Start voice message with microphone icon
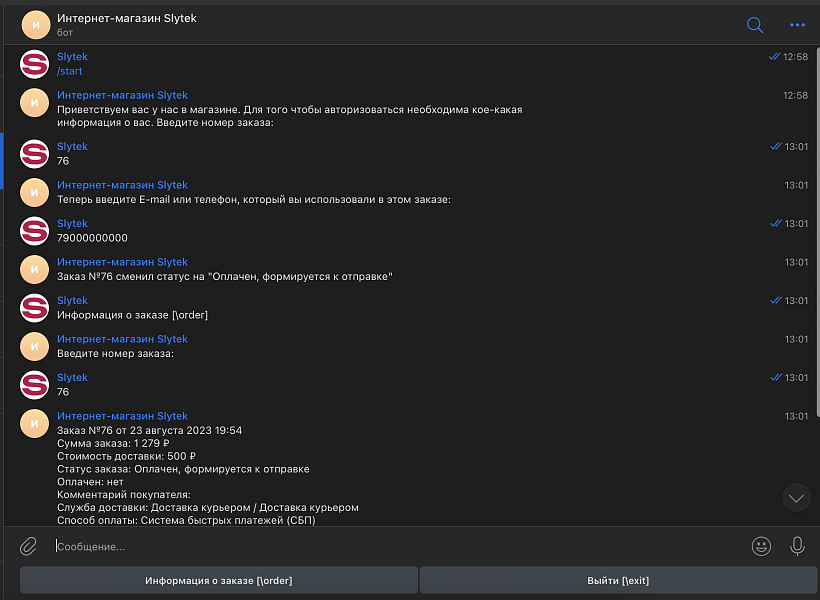Viewport: 820px width, 600px height. (x=797, y=546)
